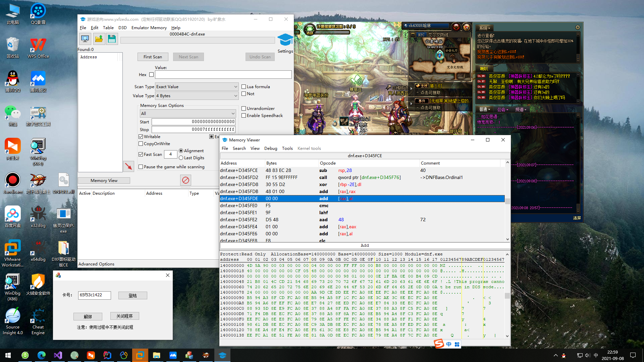Open the Debug menu in Memory Viewer

[x=270, y=148]
